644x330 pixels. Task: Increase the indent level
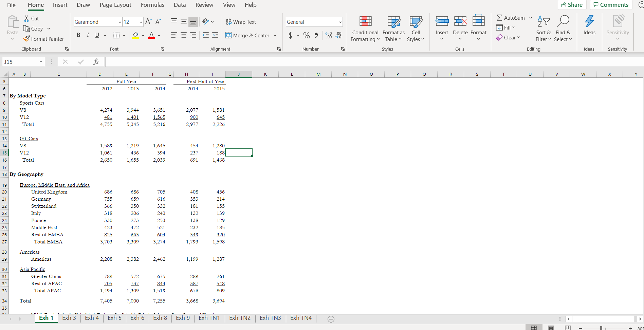(215, 35)
